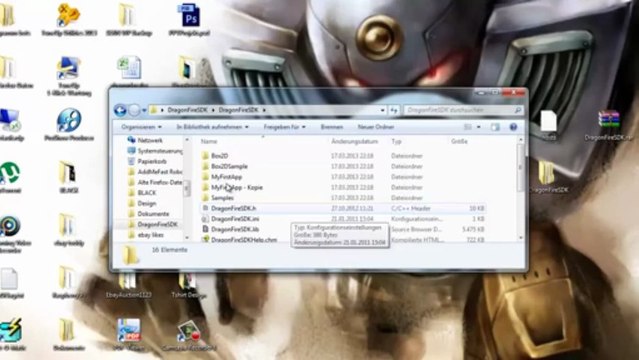
Task: Select the BLACK folder in the sidebar
Action: (x=142, y=193)
